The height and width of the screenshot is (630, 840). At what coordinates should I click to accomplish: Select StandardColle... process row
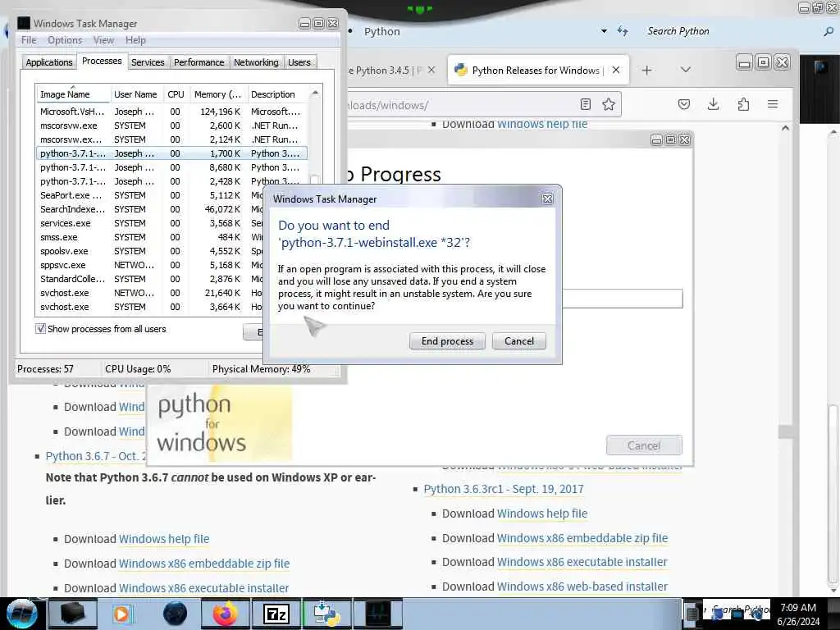click(150, 279)
